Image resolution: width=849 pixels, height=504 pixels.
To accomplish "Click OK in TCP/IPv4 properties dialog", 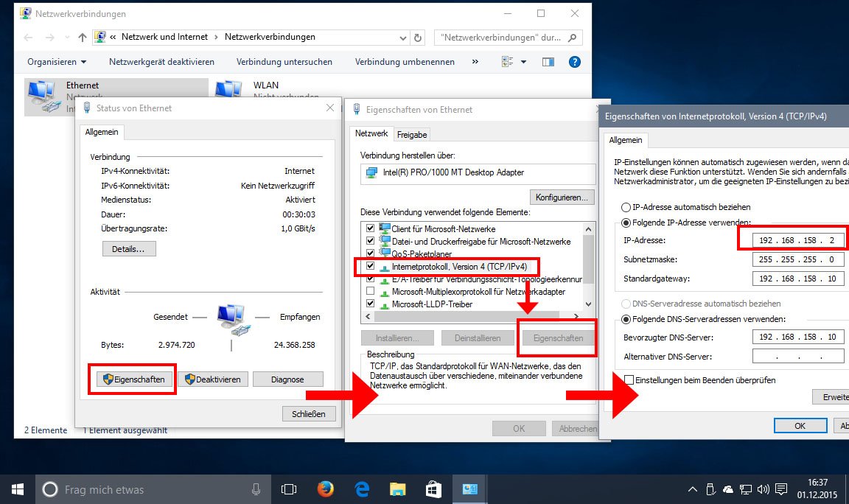I will click(800, 425).
